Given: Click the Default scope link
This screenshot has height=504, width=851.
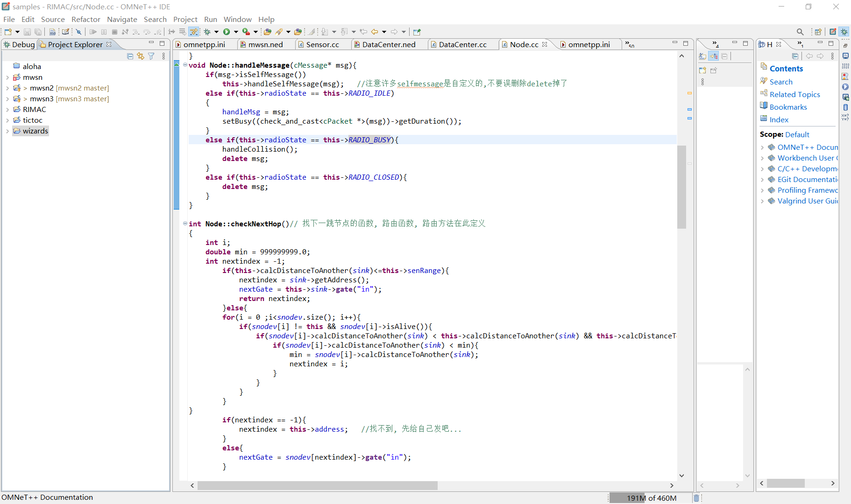Looking at the screenshot, I should tap(797, 134).
